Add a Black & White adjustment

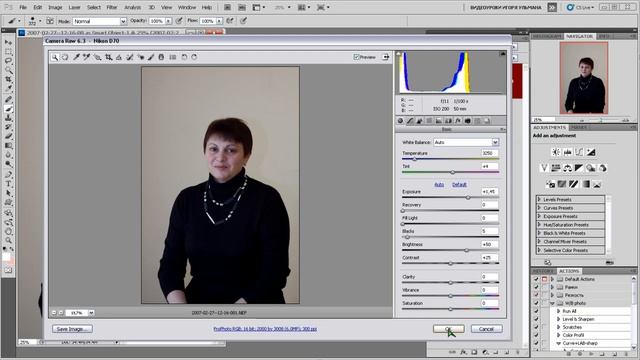(579, 168)
